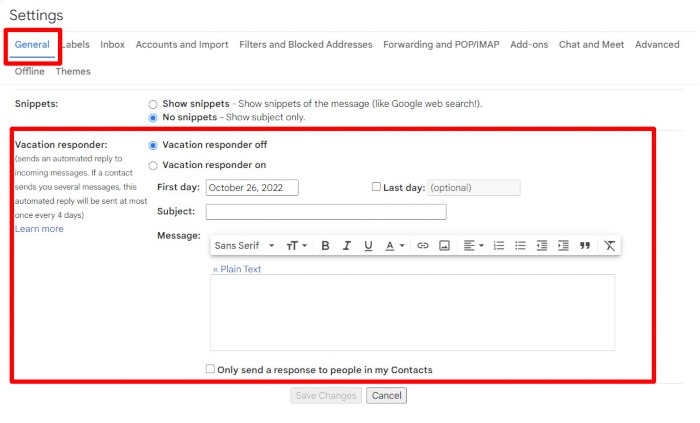Turn Vacation responder on
The image size is (700, 423).
[x=153, y=166]
